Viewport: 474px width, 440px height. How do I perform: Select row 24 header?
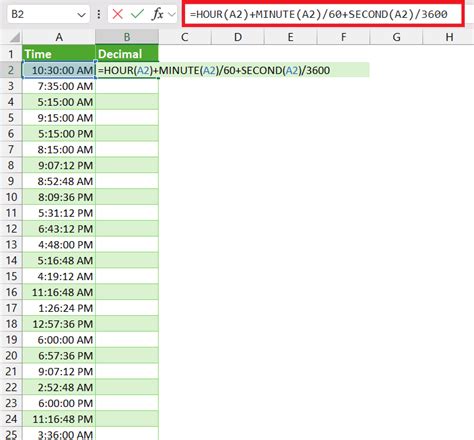[11, 419]
